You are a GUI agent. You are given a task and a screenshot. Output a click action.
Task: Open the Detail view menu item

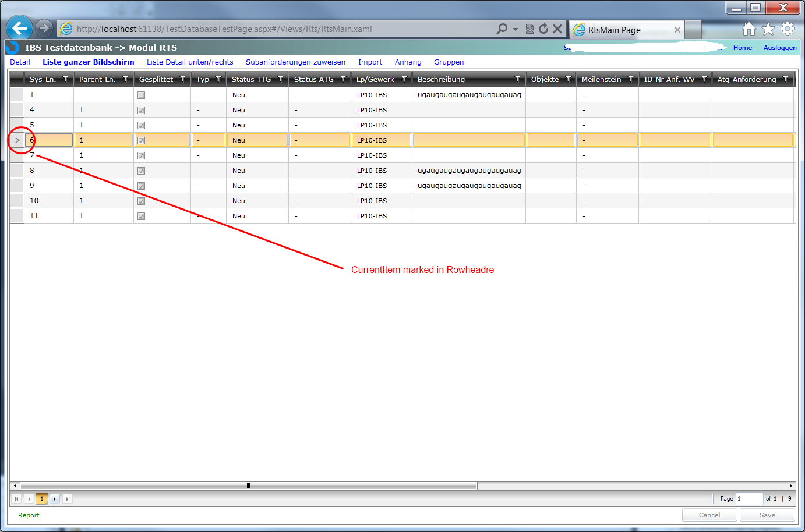tap(20, 62)
